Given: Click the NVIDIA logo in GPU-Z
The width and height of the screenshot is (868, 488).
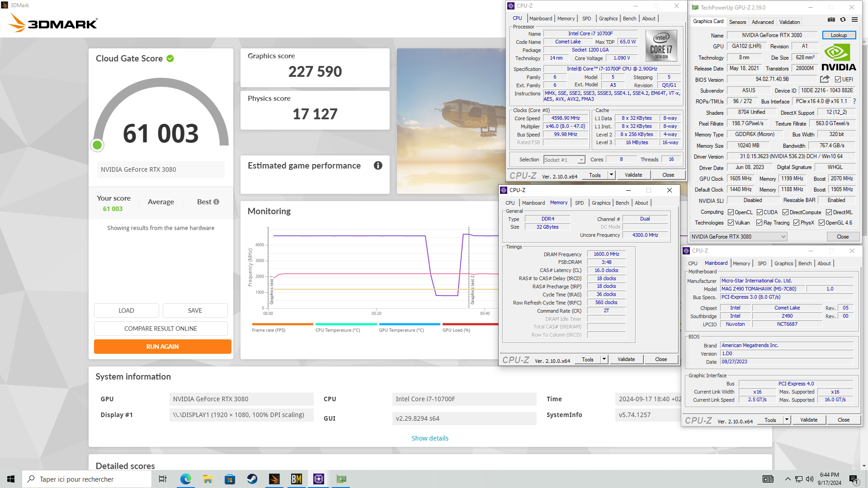Looking at the screenshot, I should [839, 57].
